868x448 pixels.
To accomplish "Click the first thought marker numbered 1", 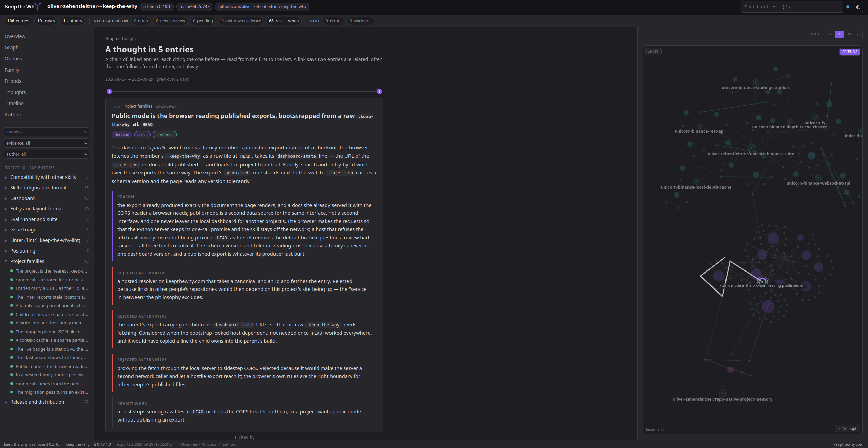I will [x=109, y=91].
